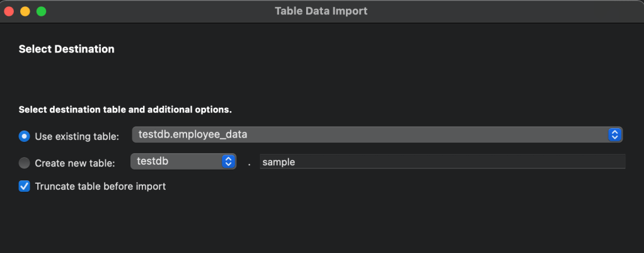This screenshot has height=253, width=644.
Task: Click the "Use existing table:" label text
Action: 77,136
